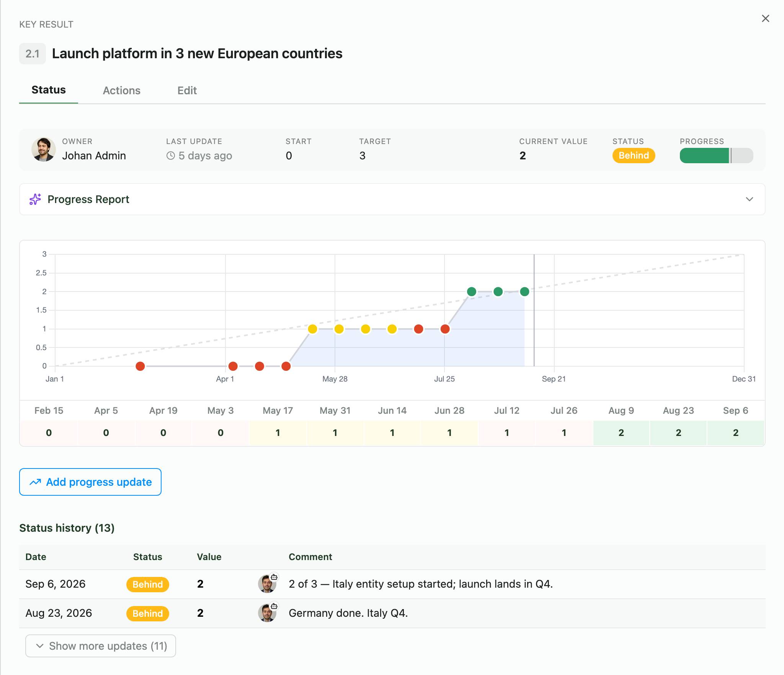Click the Jun 28 date header
Screen dimensions: 784x675
[449, 411]
